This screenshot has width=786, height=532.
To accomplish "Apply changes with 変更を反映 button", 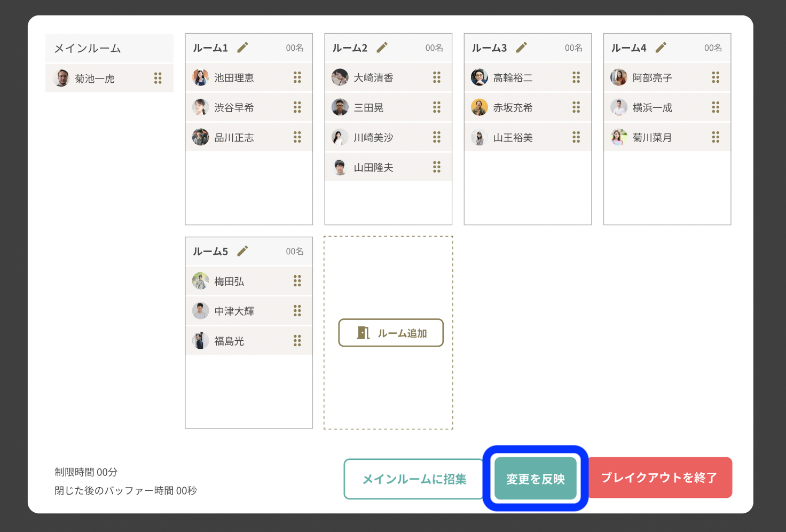I will click(535, 479).
